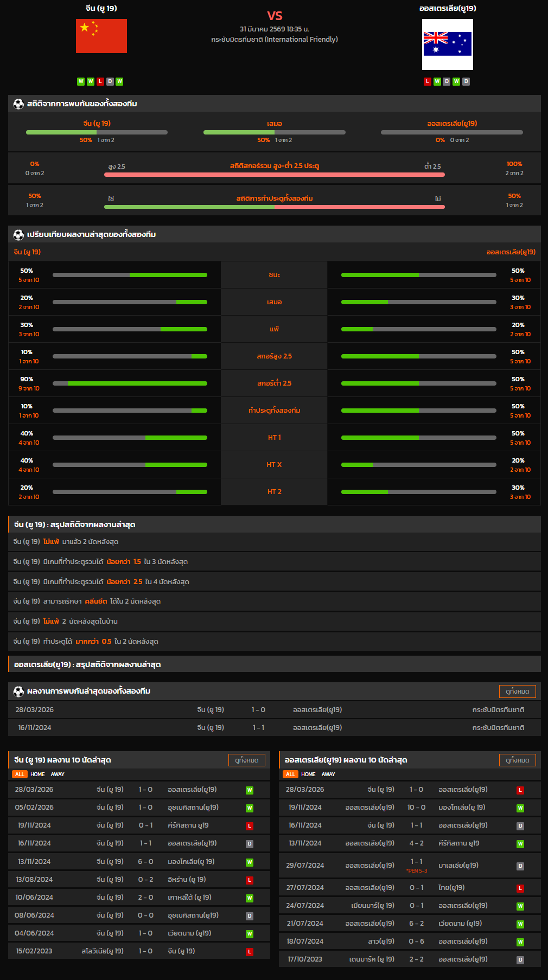Open 'ดูทั้งหมด' for Australia last 10 matches
This screenshot has height=980, width=548.
[517, 760]
